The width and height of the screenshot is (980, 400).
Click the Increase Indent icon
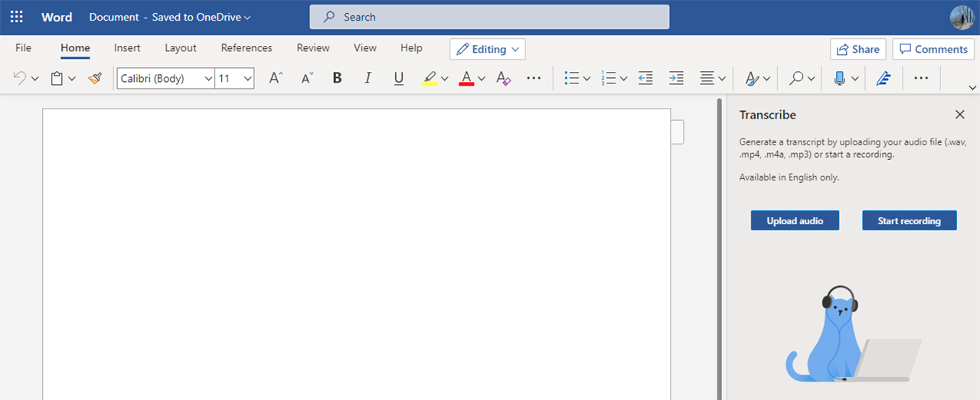[x=676, y=78]
